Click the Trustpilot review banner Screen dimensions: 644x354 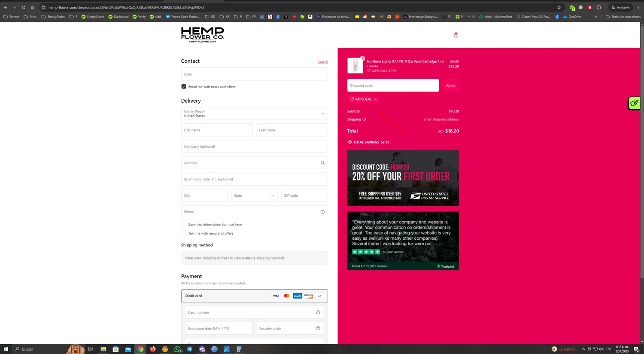tap(403, 241)
